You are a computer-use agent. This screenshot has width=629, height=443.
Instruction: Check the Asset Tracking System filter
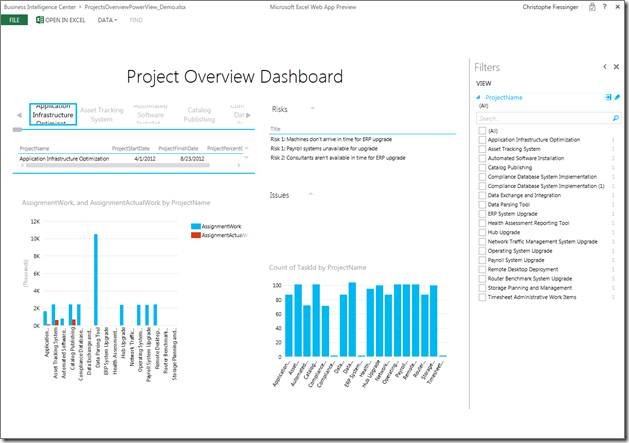coord(482,149)
